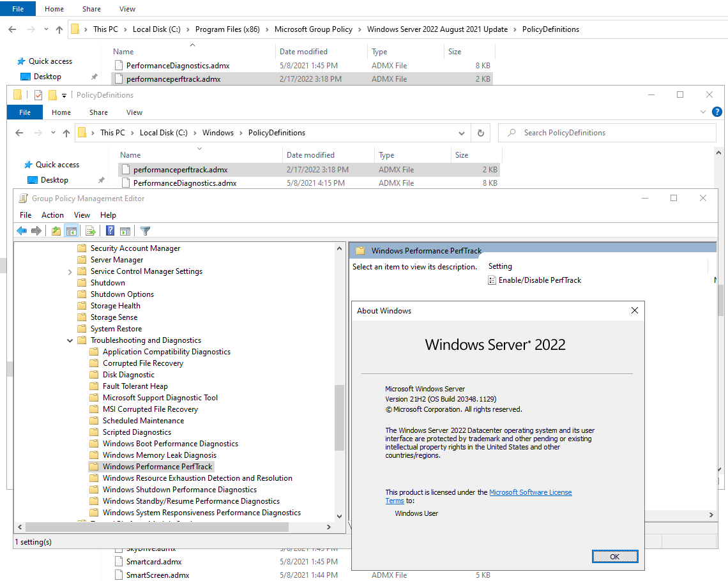Click the Properties checkmark icon in PolicyDefinitions quick access toolbar
Image resolution: width=728 pixels, height=581 pixels.
(x=38, y=95)
